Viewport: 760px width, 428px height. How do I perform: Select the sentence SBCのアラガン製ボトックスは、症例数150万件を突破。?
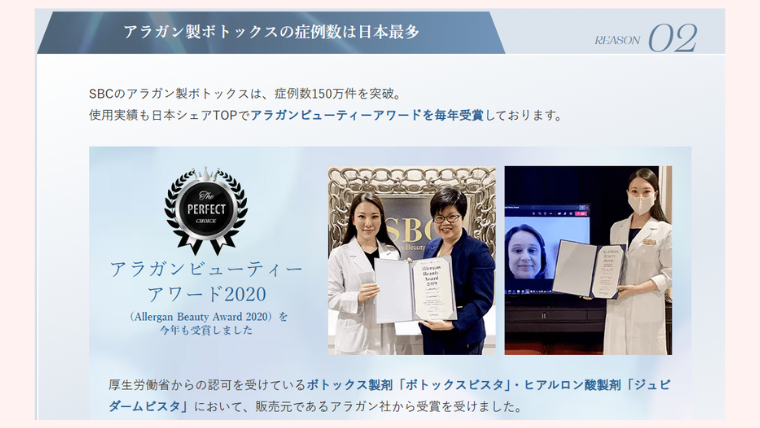245,94
